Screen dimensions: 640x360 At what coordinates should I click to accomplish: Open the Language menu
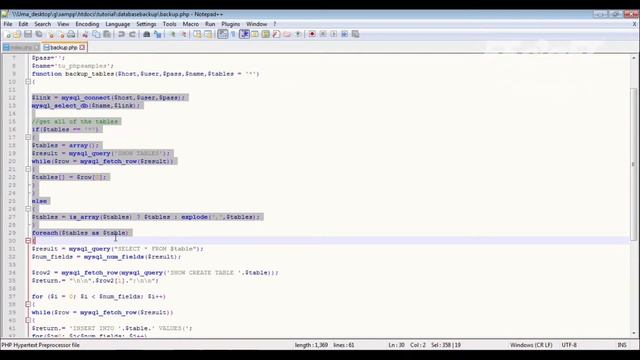(118, 24)
